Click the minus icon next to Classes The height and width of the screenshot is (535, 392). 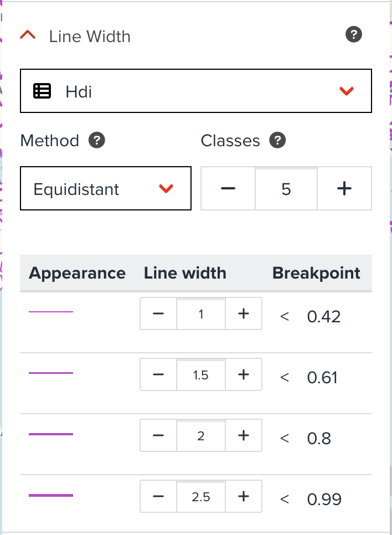click(x=228, y=188)
